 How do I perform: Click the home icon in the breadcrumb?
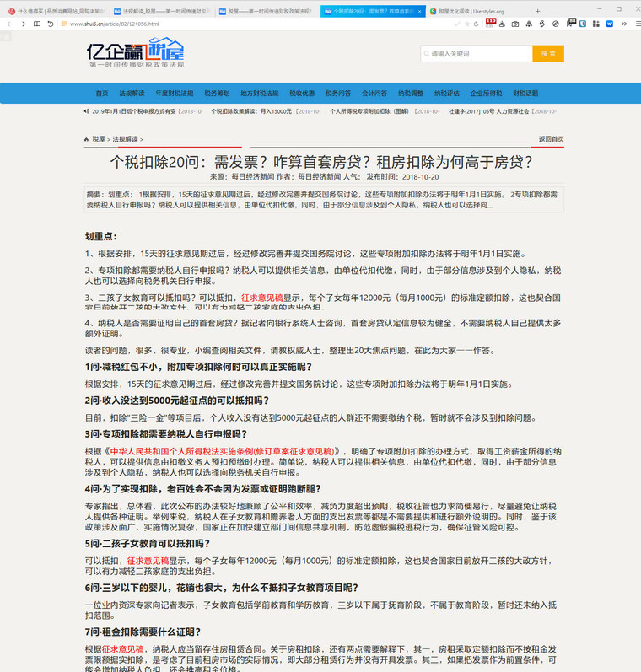pyautogui.click(x=87, y=139)
